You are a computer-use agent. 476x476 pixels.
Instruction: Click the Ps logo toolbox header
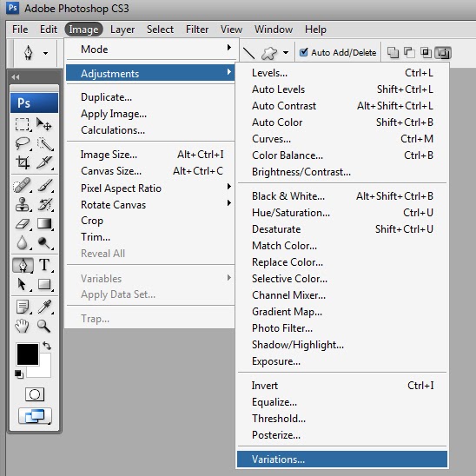pyautogui.click(x=34, y=103)
